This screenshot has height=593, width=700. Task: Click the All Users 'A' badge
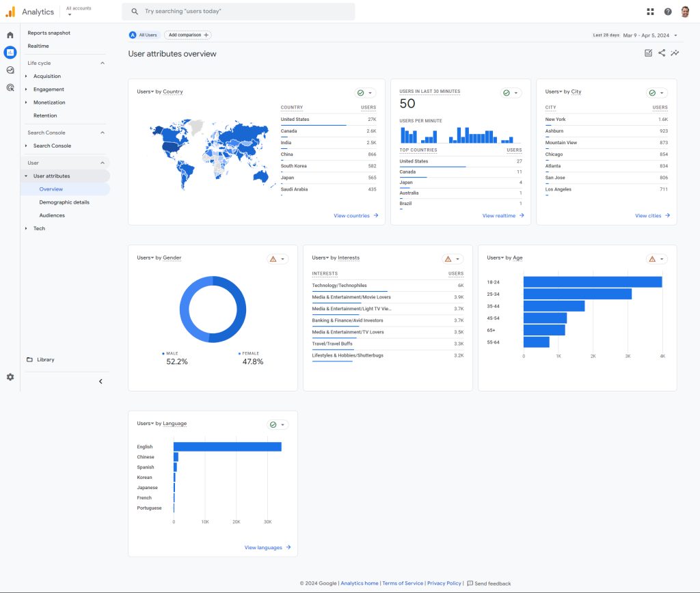[133, 35]
